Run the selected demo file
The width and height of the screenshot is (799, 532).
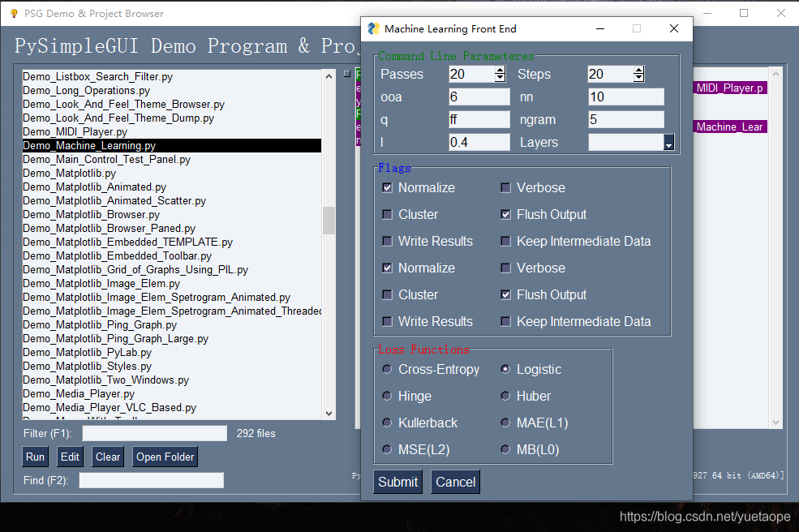pyautogui.click(x=35, y=457)
